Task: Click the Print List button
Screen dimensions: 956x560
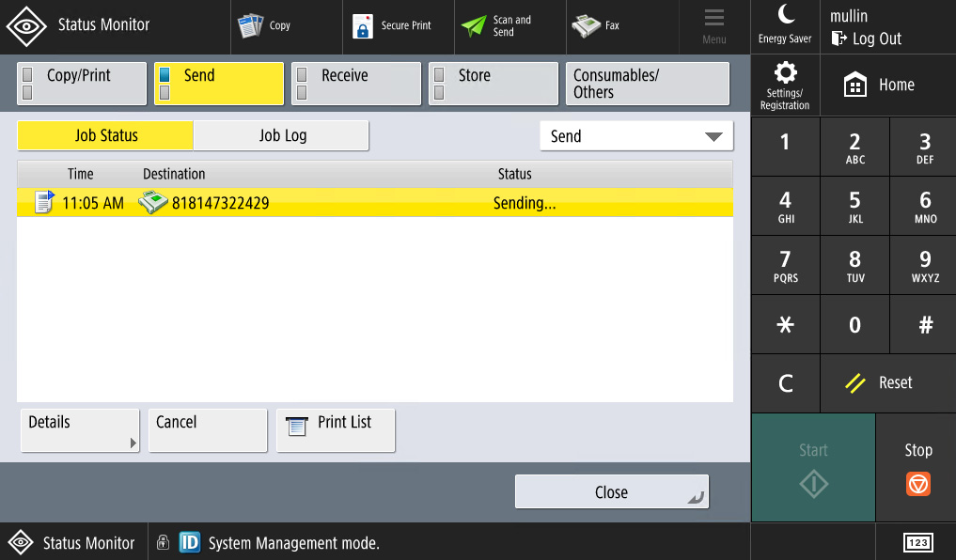Action: (x=336, y=430)
